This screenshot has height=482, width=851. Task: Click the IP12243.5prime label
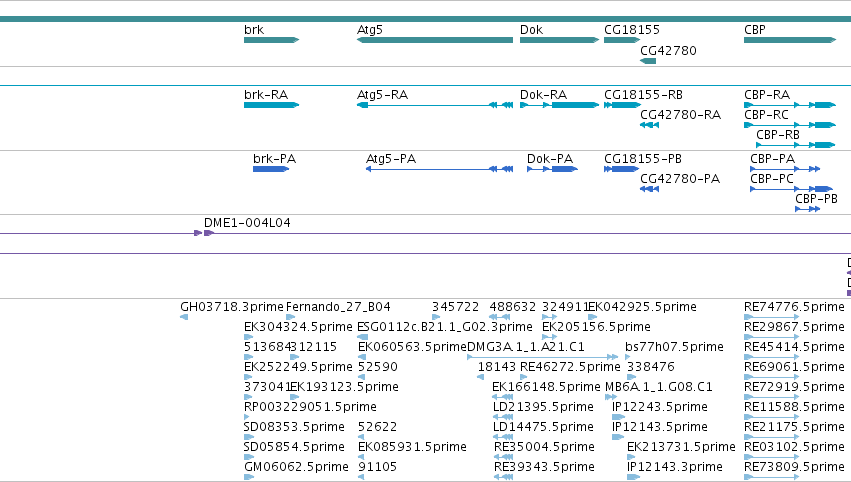(660, 407)
